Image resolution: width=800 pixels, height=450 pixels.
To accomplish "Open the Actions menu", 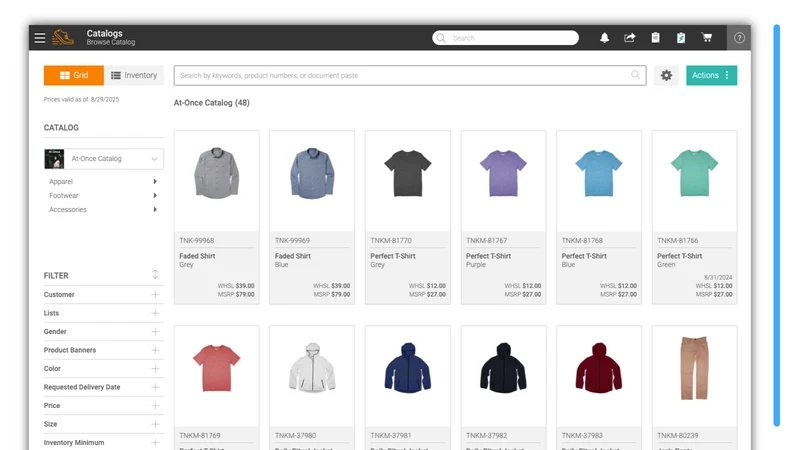I will [711, 76].
